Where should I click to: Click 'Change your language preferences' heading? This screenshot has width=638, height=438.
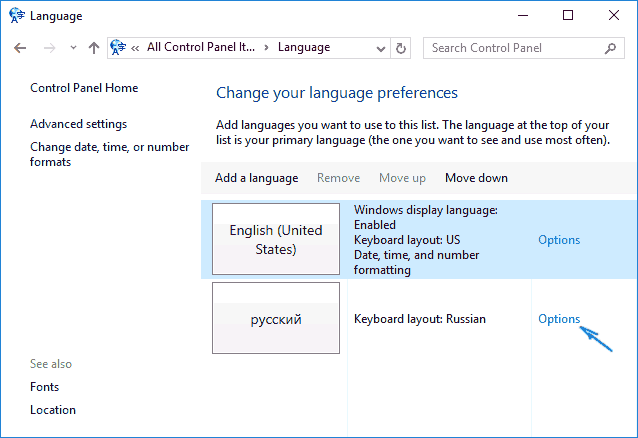336,93
